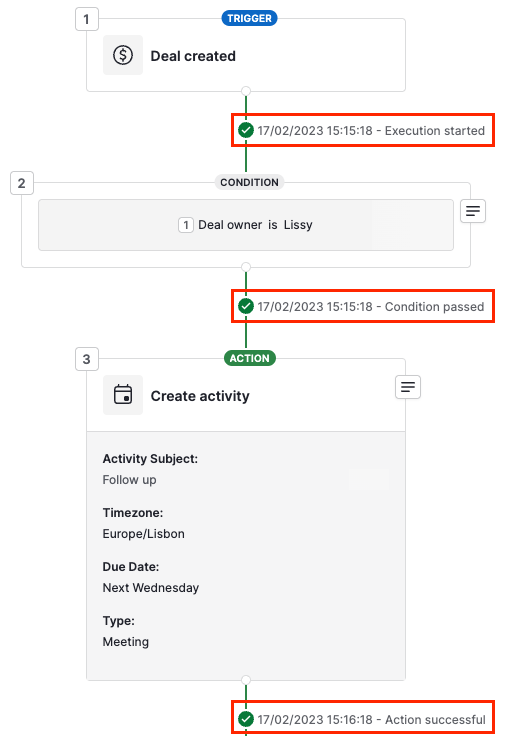The height and width of the screenshot is (736, 510).
Task: Click the blue TRIGGER label
Action: pyautogui.click(x=249, y=18)
